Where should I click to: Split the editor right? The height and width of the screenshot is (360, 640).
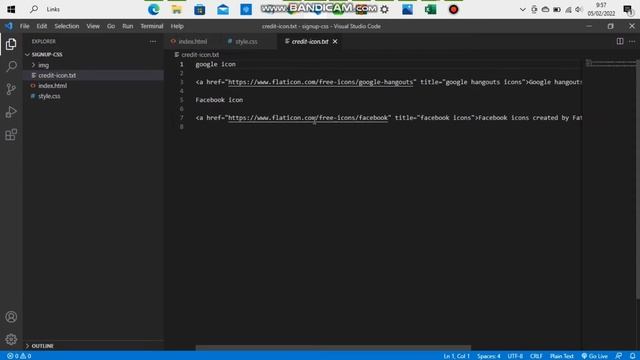(x=620, y=41)
